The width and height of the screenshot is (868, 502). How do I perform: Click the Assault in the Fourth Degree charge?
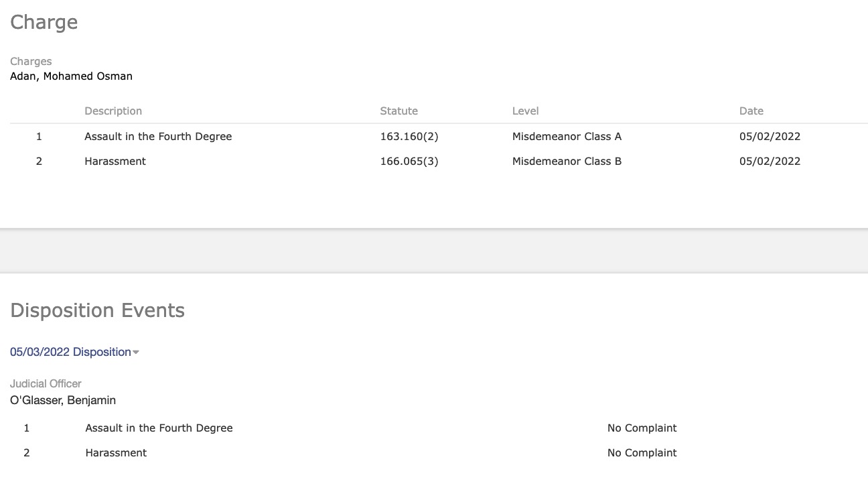pyautogui.click(x=158, y=137)
